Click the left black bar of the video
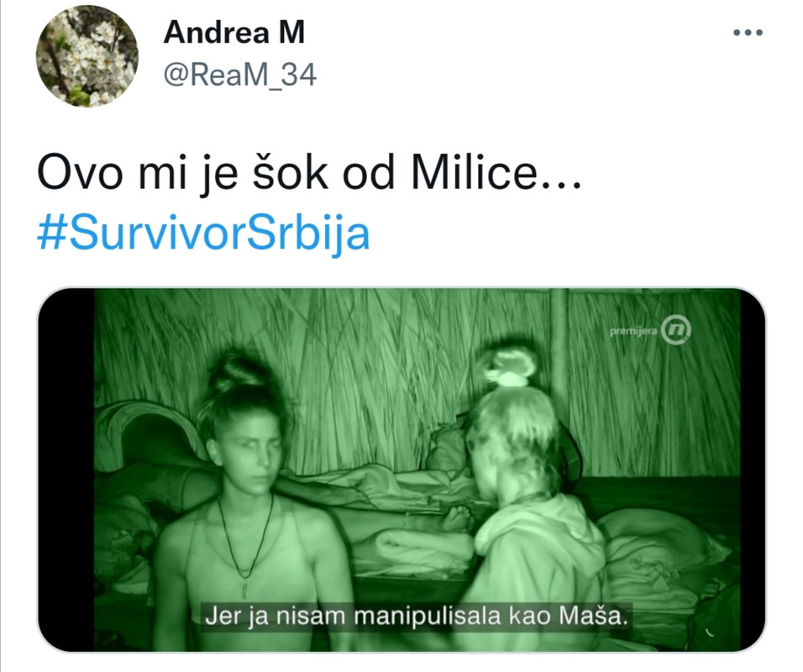Screen dimensions: 803x672 tap(66, 470)
